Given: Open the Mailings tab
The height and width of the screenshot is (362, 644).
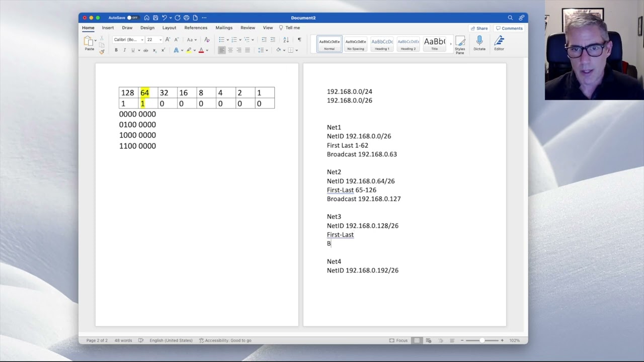Looking at the screenshot, I should point(224,28).
